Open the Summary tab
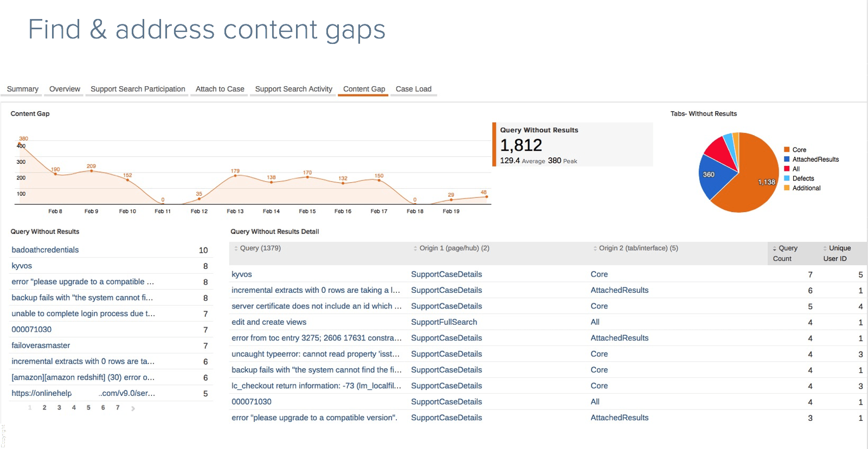Image resolution: width=868 pixels, height=449 pixels. (x=22, y=89)
